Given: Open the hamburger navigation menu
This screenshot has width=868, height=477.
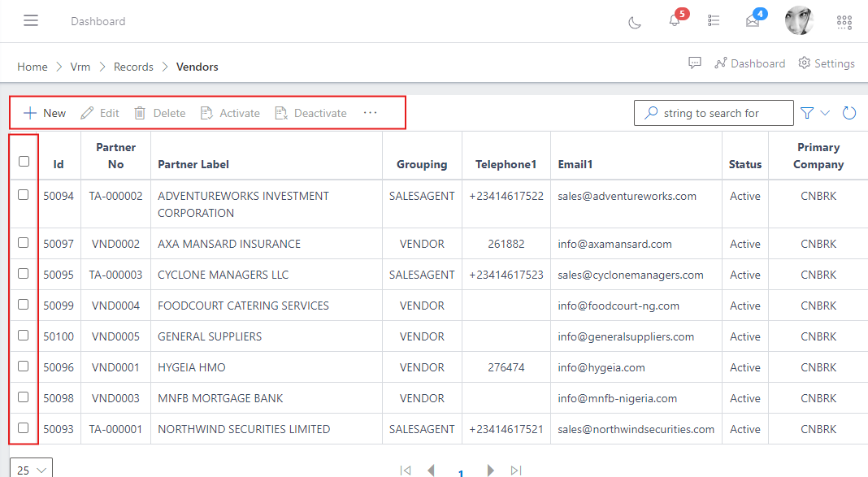Looking at the screenshot, I should (x=31, y=21).
